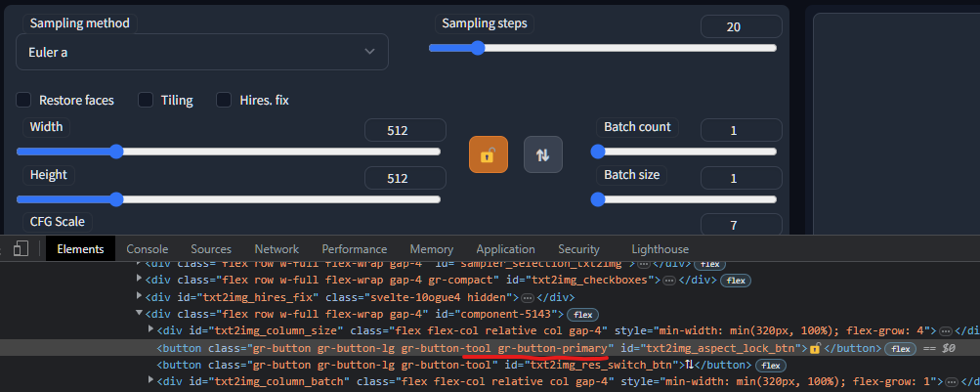Click the Sampling steps slider
980x392 pixels.
[x=603, y=48]
